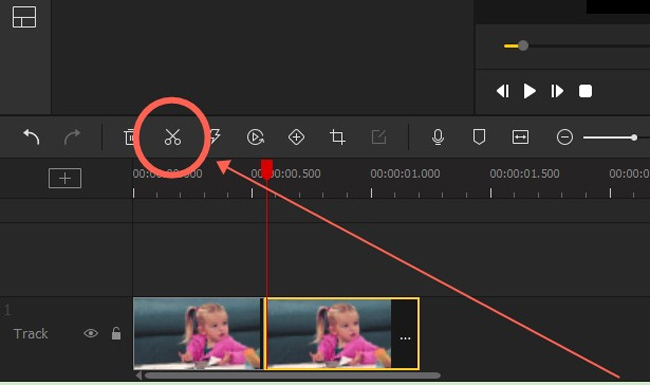Open the clip's three-dots menu
This screenshot has height=385, width=650.
point(405,339)
